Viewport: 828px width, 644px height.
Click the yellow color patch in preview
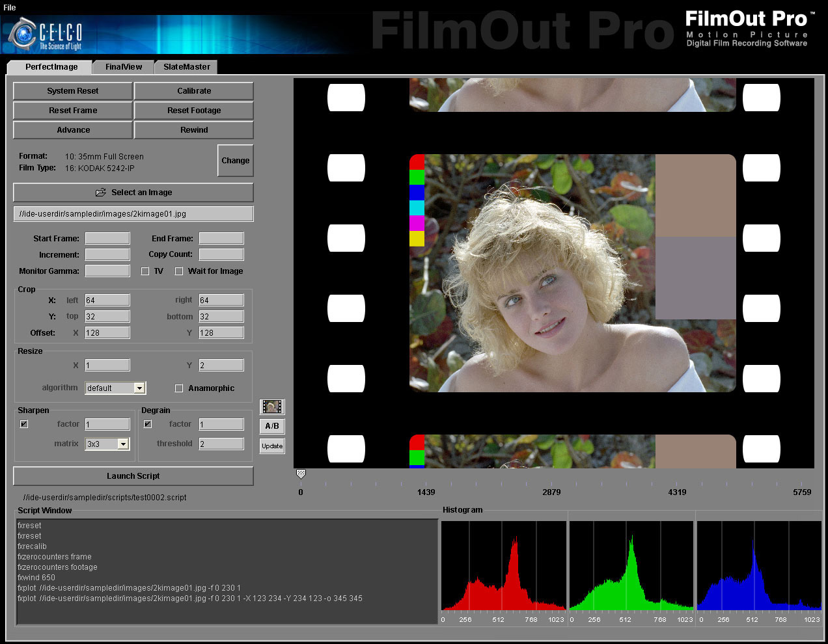417,239
